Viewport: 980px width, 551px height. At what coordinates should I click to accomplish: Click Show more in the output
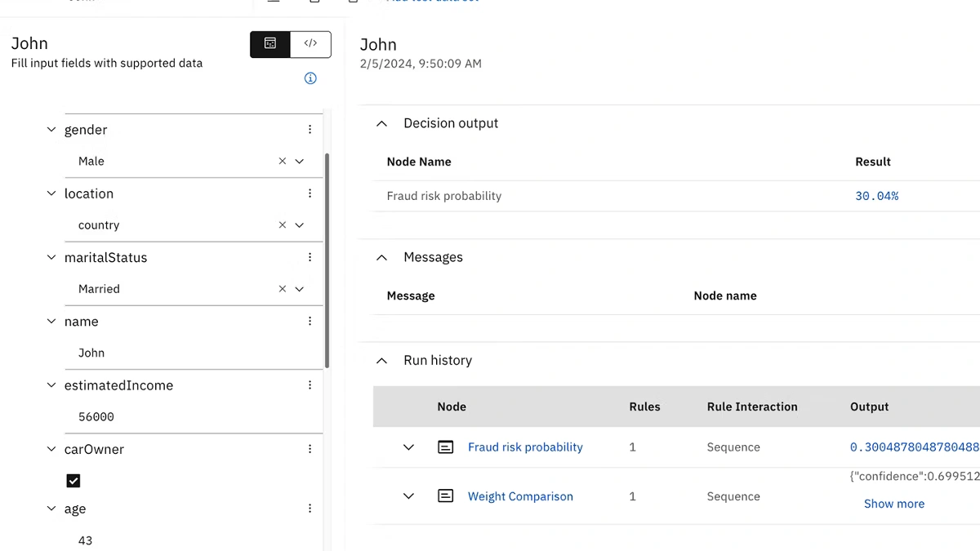click(894, 504)
